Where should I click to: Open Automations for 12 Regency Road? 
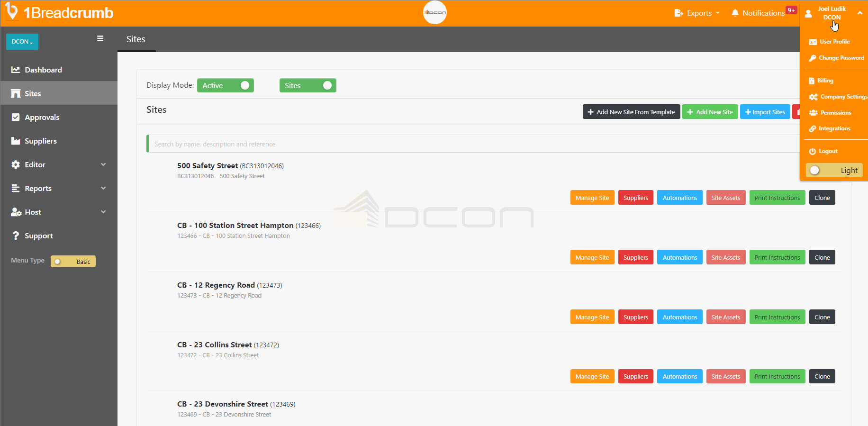(680, 317)
